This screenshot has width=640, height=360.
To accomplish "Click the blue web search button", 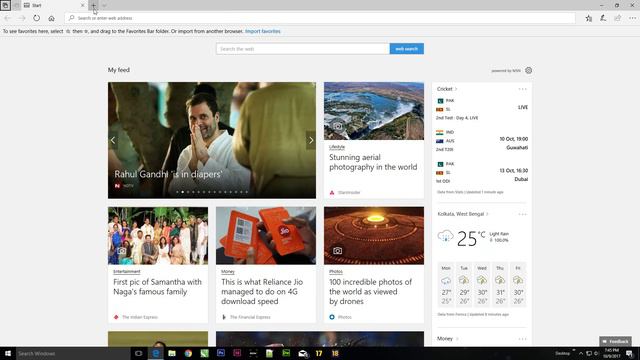I will [407, 49].
